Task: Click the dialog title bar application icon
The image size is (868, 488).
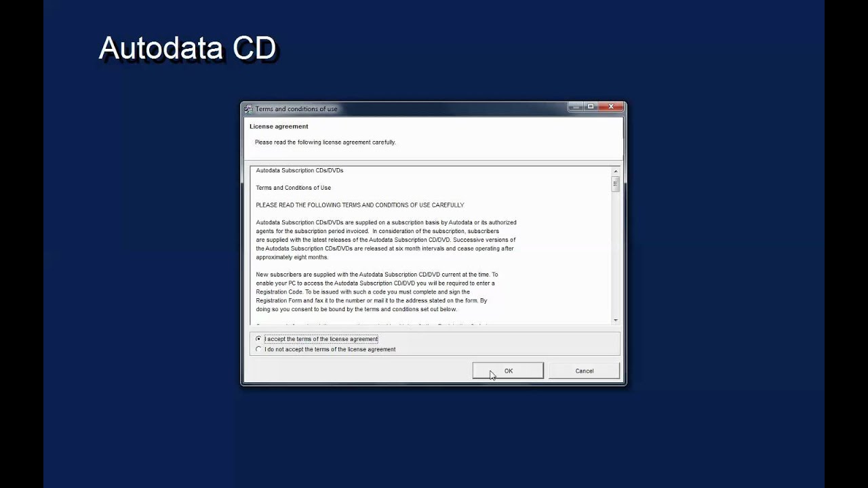Action: point(248,108)
